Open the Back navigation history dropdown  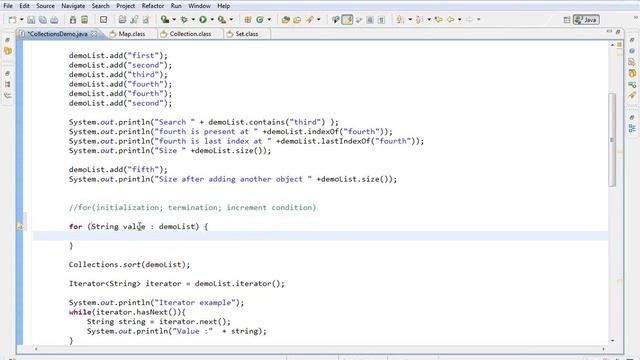(460, 20)
